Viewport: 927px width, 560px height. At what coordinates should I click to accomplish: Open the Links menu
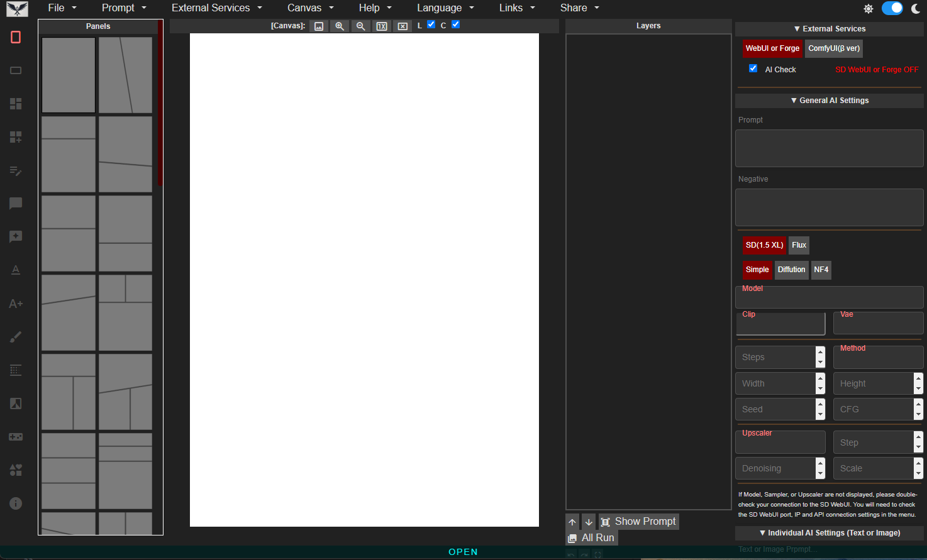(517, 8)
